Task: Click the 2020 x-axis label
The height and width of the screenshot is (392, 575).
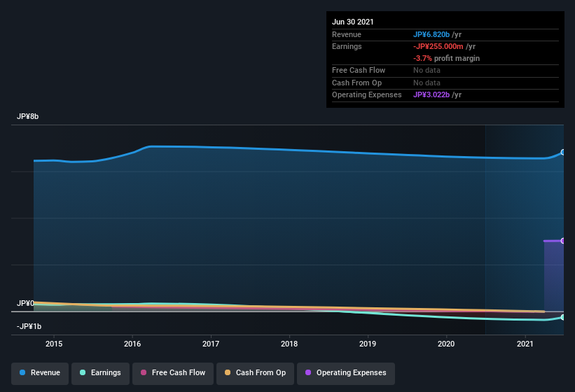Action: pos(446,344)
